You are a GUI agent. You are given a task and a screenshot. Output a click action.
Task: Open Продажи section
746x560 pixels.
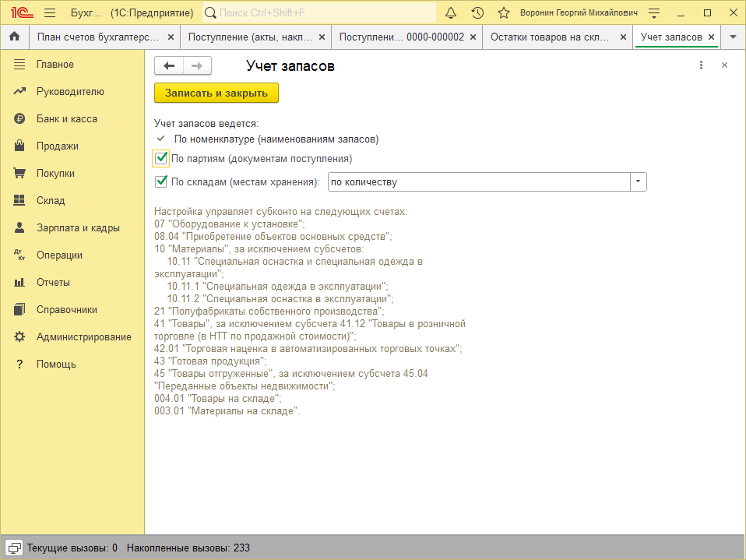[58, 146]
